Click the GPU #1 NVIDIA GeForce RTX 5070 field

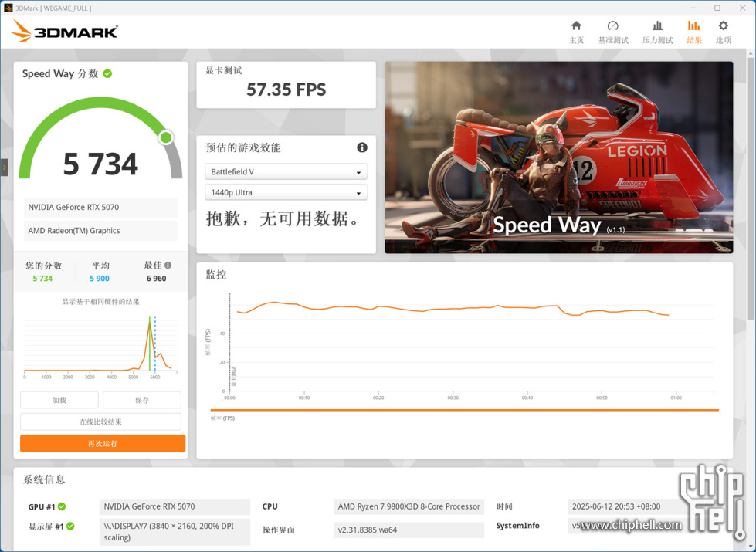175,506
